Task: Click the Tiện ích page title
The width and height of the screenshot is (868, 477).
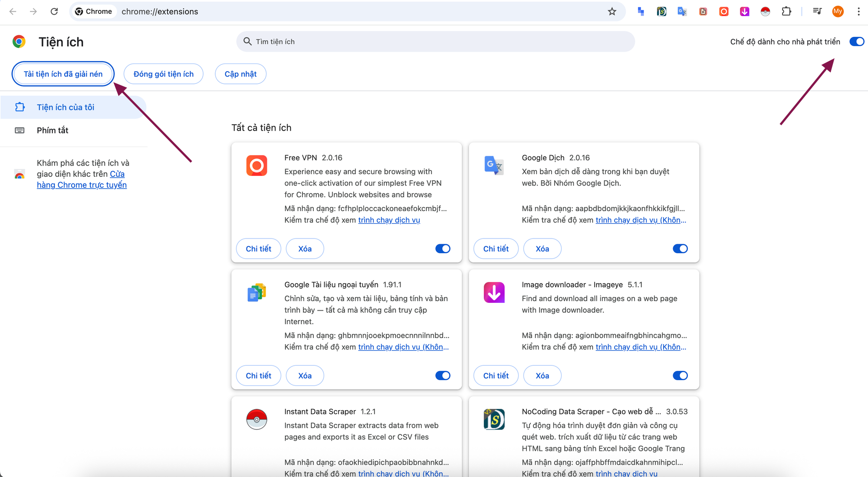Action: pyautogui.click(x=61, y=42)
